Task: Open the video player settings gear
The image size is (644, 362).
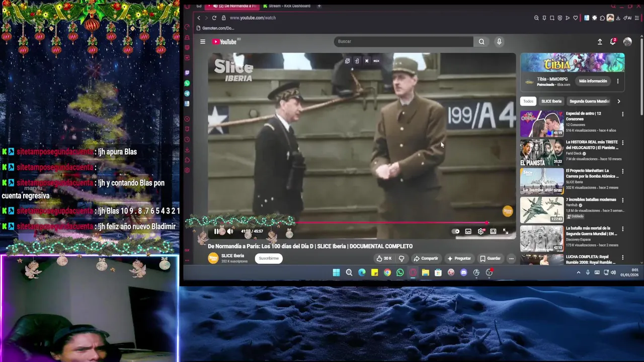Action: pyautogui.click(x=480, y=231)
